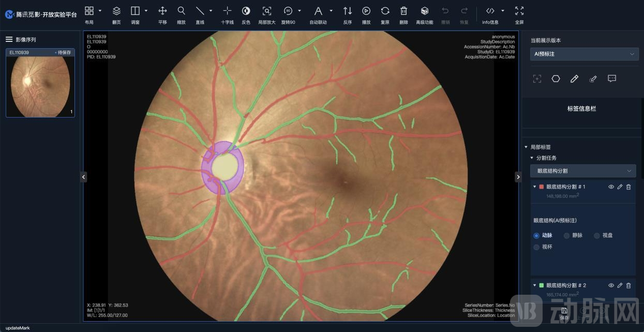Select the polygon annotation tool
Viewport: 644px width, 332px height.
pos(556,79)
